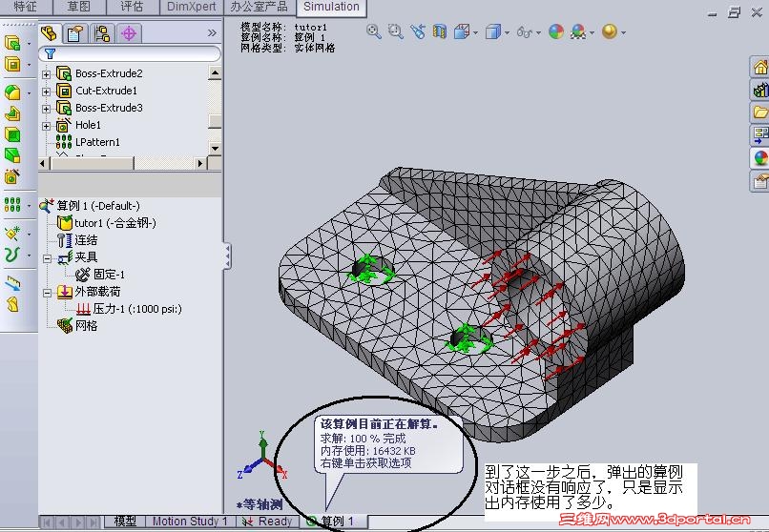The width and height of the screenshot is (769, 532).
Task: Select the Rib feature tool
Action: coord(12,113)
